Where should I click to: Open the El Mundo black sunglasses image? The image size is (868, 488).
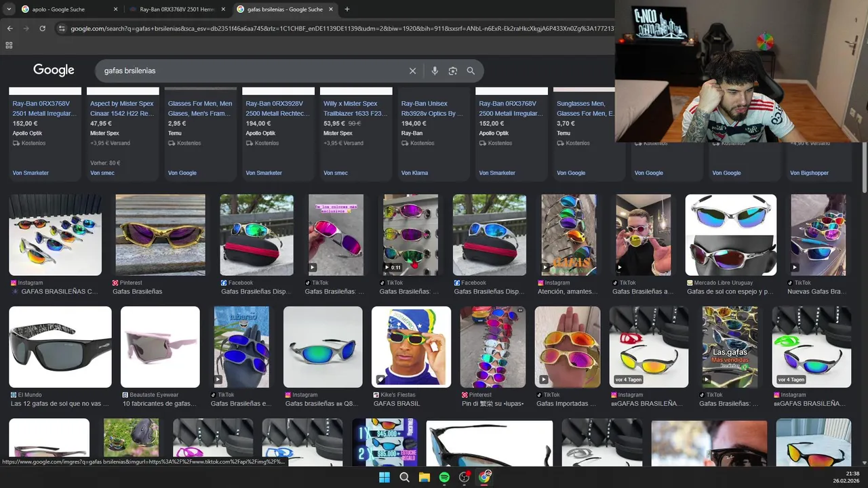(60, 347)
